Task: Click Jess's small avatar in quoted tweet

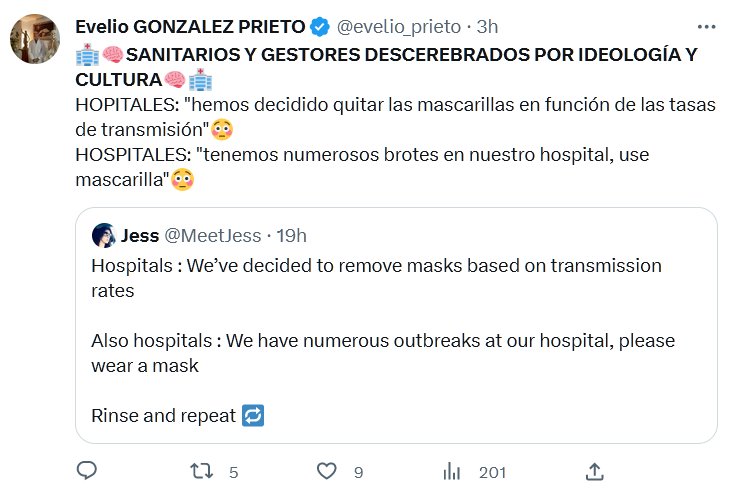Action: click(x=104, y=236)
